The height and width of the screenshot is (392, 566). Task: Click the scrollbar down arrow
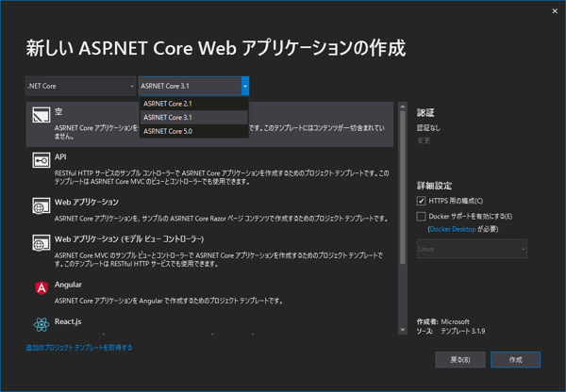[403, 330]
